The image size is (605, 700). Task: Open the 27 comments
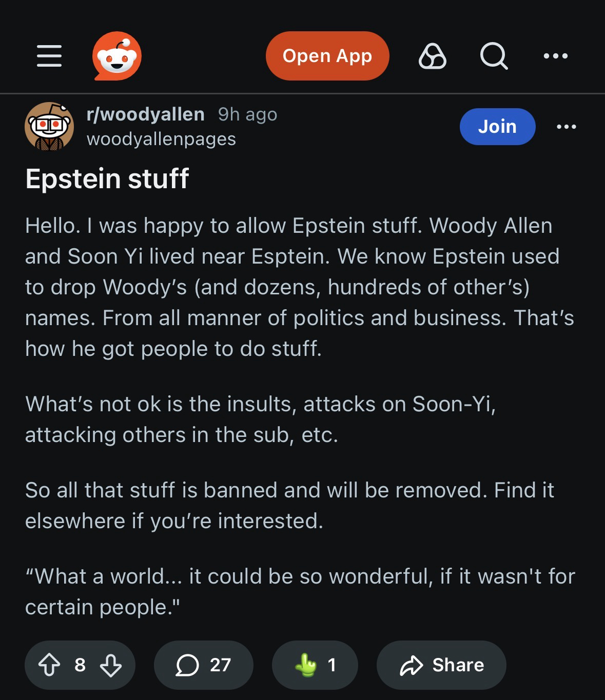click(204, 665)
